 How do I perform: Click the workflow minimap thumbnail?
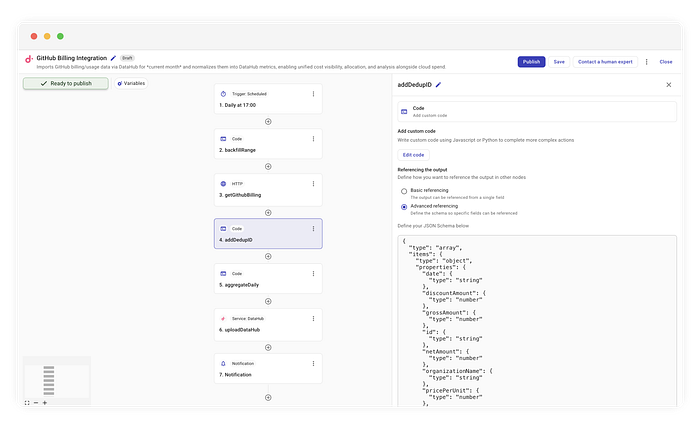pyautogui.click(x=57, y=378)
